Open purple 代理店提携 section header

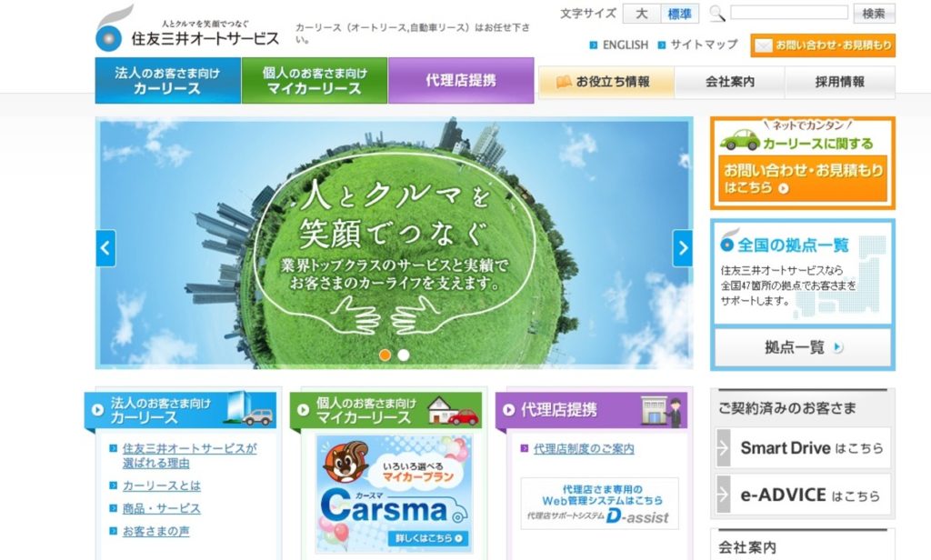591,410
